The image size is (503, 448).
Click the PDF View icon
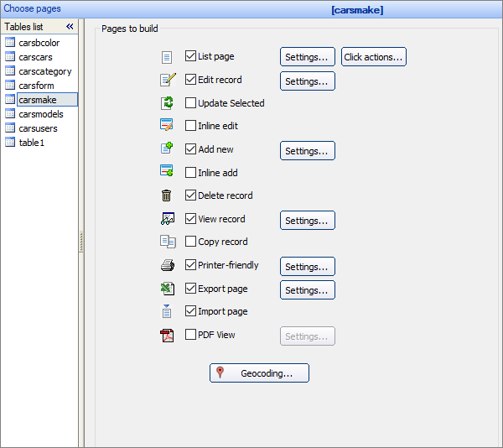(167, 336)
